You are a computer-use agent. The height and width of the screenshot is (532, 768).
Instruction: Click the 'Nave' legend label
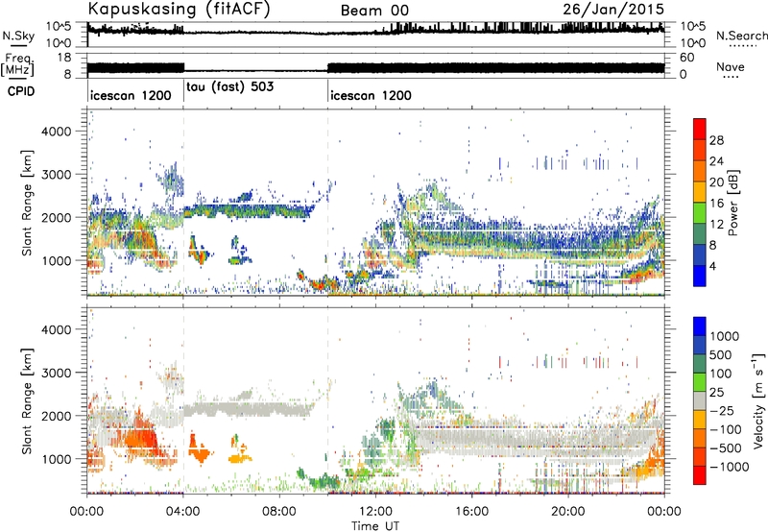tap(730, 66)
